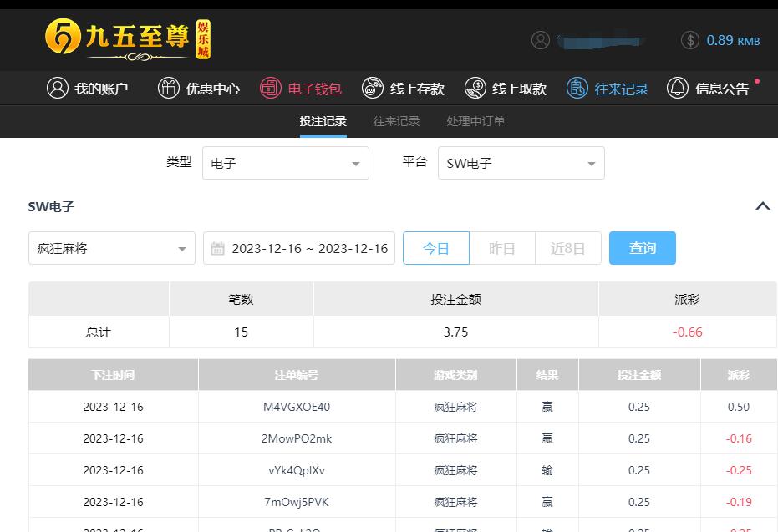Click the date range field 2023-12-16
The height and width of the screenshot is (532, 778).
(299, 248)
